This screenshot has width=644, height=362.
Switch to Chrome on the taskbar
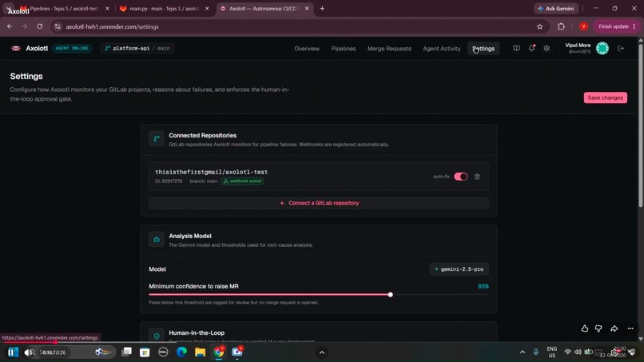[219, 352]
